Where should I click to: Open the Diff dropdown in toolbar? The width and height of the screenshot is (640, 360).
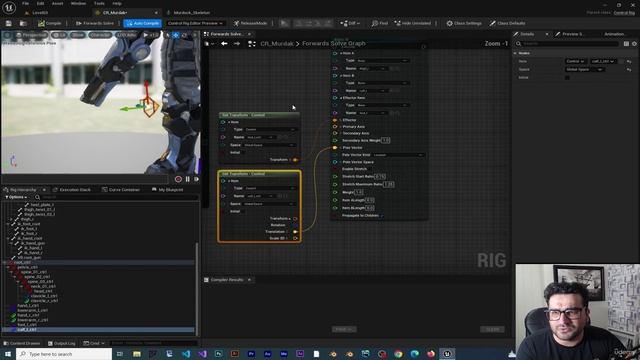tap(350, 23)
